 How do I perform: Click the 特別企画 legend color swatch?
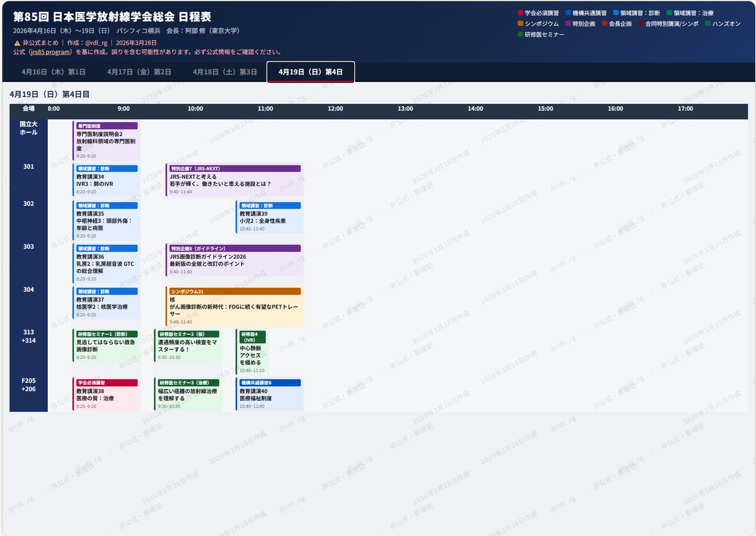(568, 23)
